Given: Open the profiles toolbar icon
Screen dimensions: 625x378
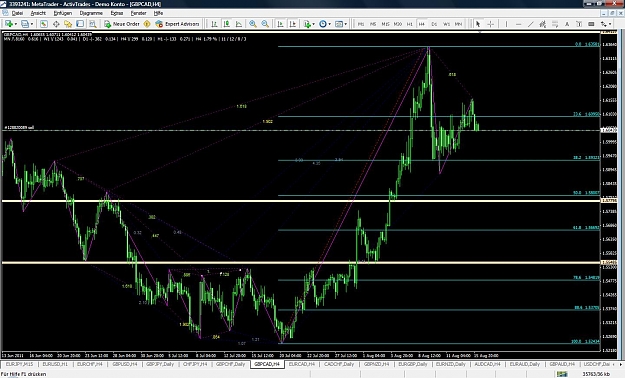Looking at the screenshot, I should tap(25, 24).
